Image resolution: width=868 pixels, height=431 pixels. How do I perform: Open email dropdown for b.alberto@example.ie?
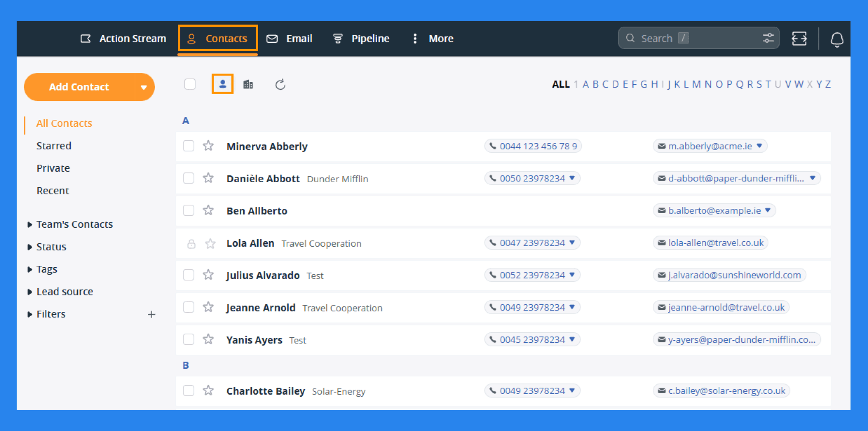click(768, 210)
